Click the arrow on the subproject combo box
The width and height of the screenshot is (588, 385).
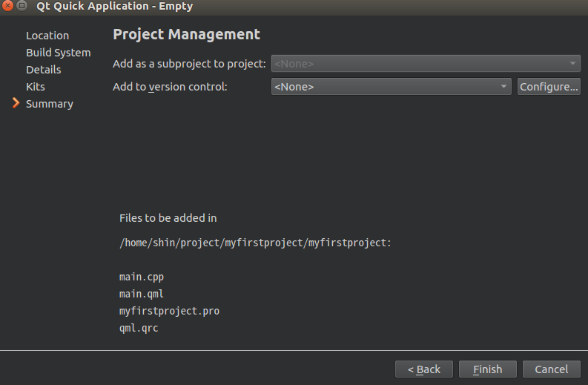tap(572, 63)
